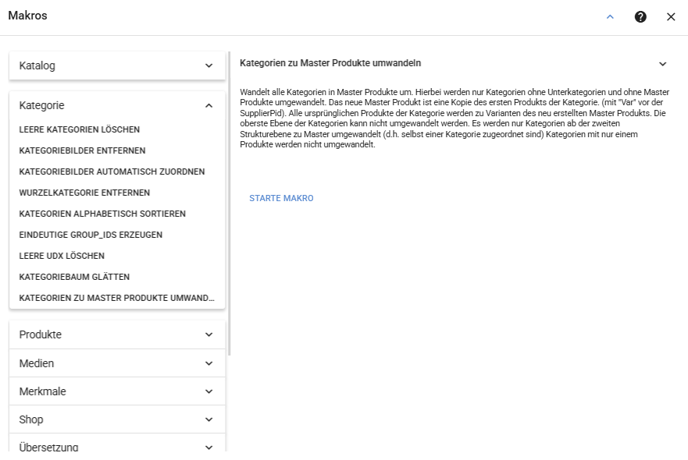Expand the Produkte section
This screenshot has width=688, height=460.
coord(117,334)
